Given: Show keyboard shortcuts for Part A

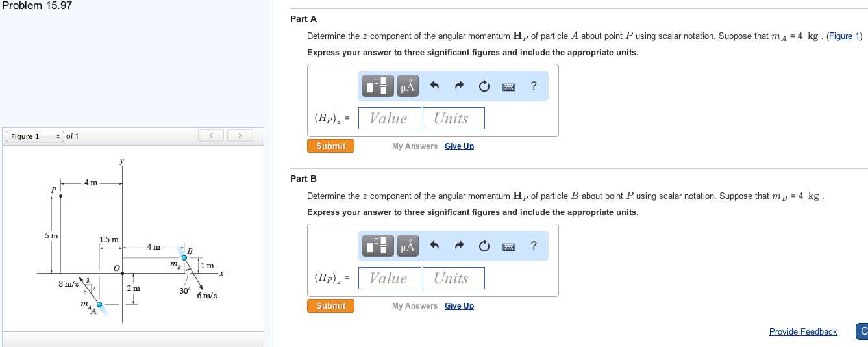Looking at the screenshot, I should (x=509, y=86).
